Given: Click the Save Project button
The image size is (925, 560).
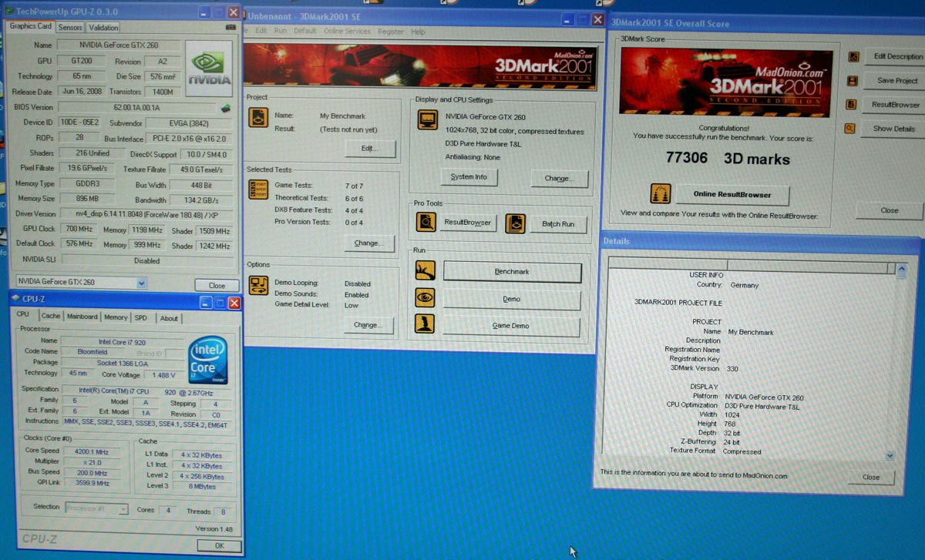Looking at the screenshot, I should pyautogui.click(x=896, y=80).
